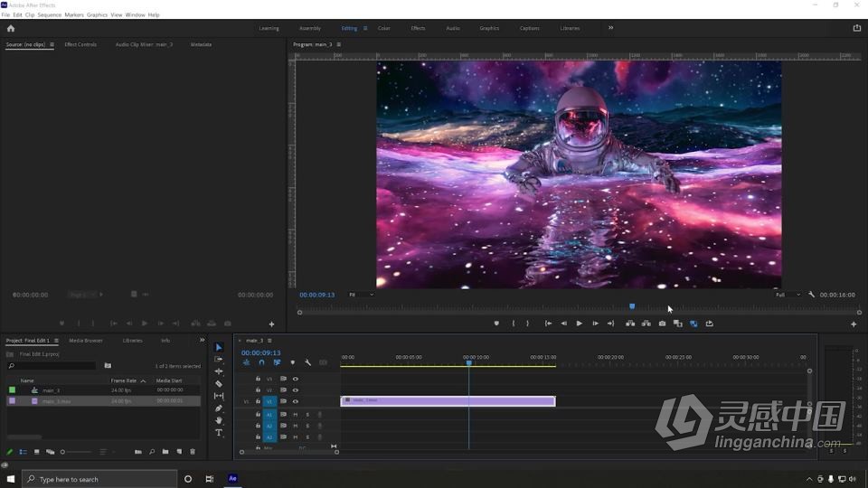Select the Pen tool
The width and height of the screenshot is (868, 488).
pos(219,408)
